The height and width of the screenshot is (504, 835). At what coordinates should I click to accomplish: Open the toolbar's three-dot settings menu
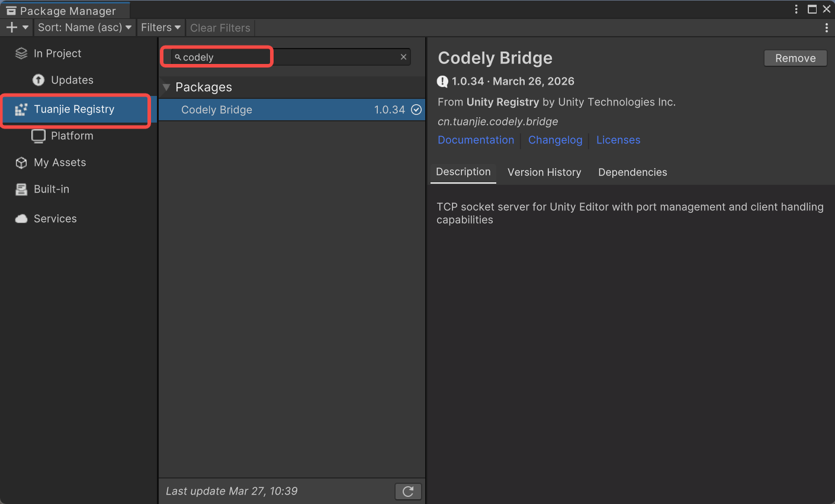coord(827,28)
